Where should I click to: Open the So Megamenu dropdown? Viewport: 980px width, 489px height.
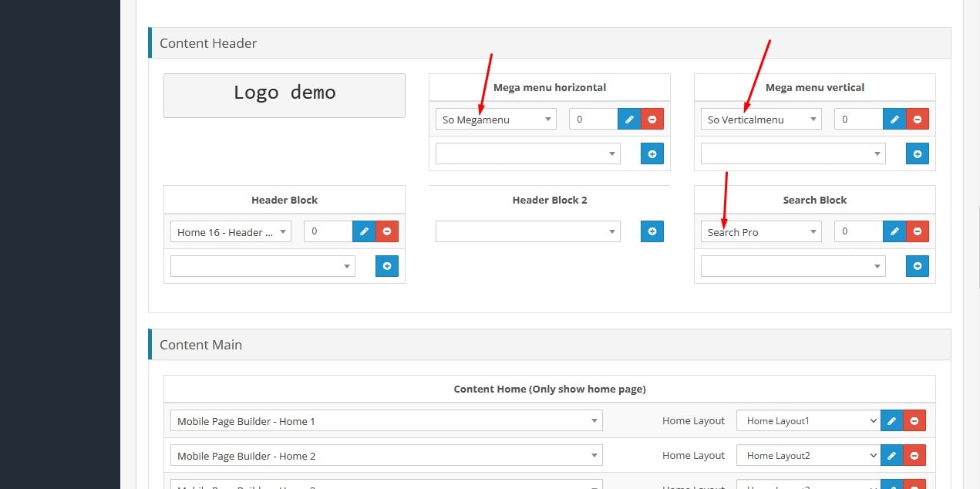click(496, 120)
